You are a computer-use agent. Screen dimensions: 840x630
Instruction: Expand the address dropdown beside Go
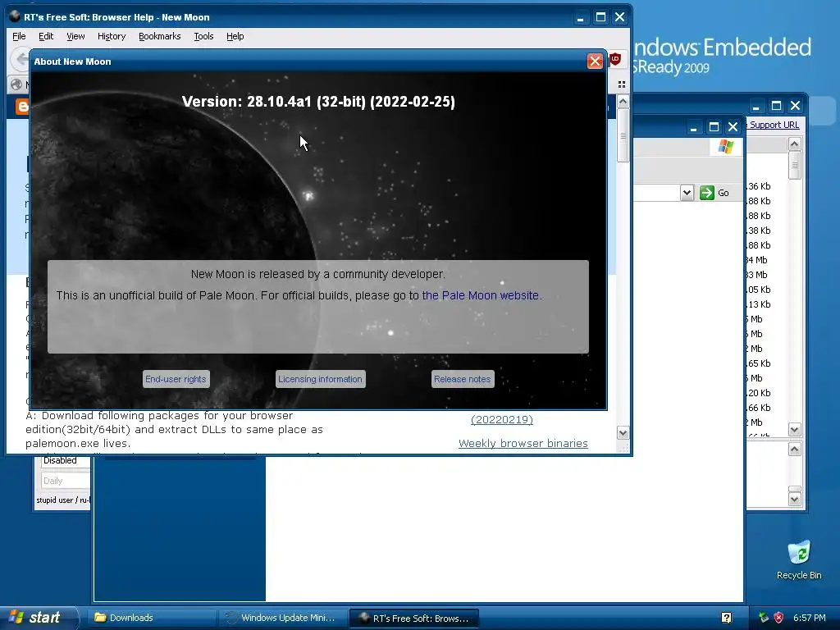(x=687, y=193)
